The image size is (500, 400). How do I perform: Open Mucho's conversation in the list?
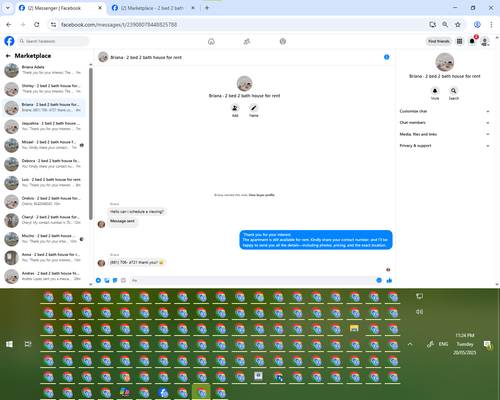tap(44, 239)
